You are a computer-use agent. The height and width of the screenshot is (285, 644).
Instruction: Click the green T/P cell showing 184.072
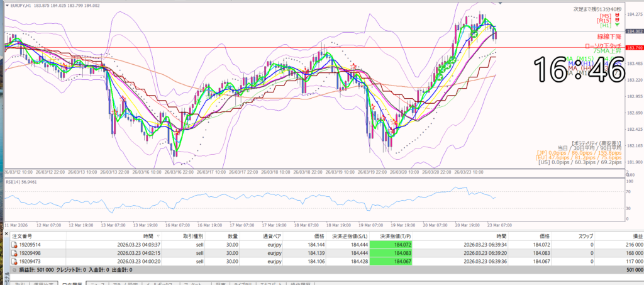click(391, 244)
